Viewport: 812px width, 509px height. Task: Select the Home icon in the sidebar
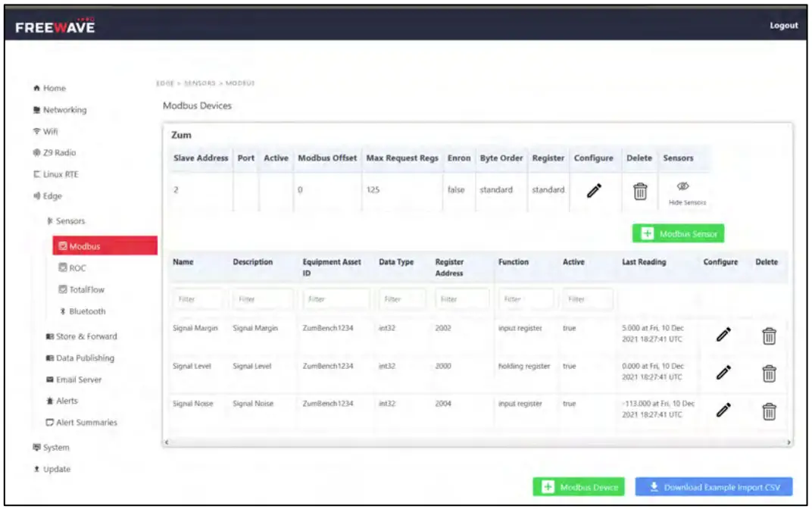(x=36, y=88)
